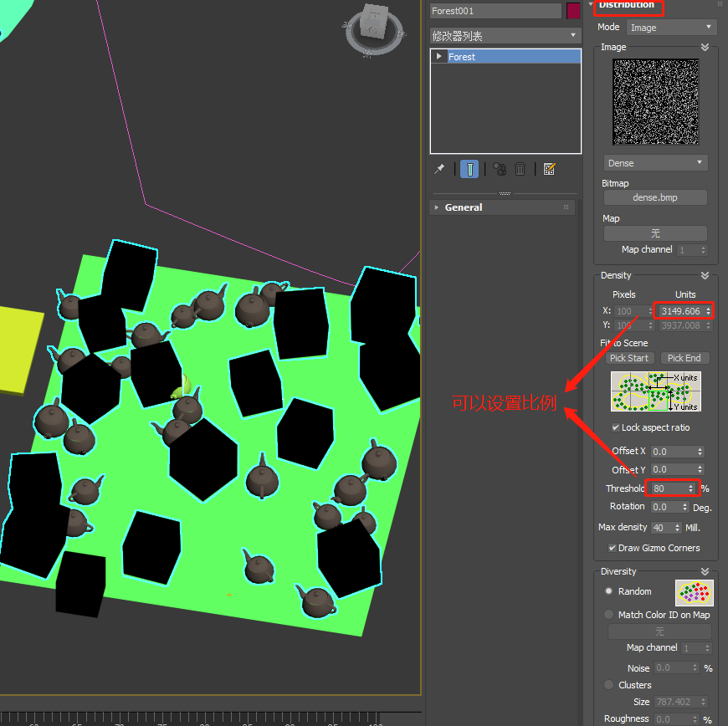Open the Dense preset dropdown
The width and height of the screenshot is (728, 726).
(655, 162)
